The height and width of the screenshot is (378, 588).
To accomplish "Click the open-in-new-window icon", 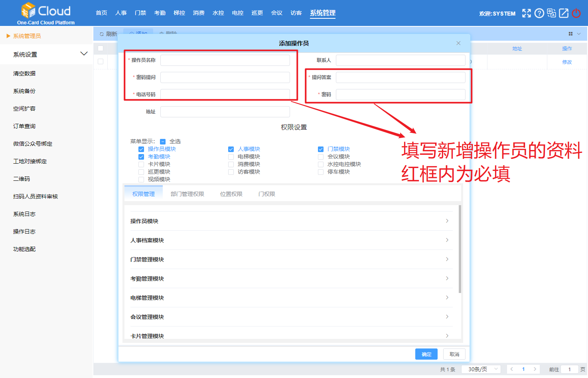I will click(564, 13).
